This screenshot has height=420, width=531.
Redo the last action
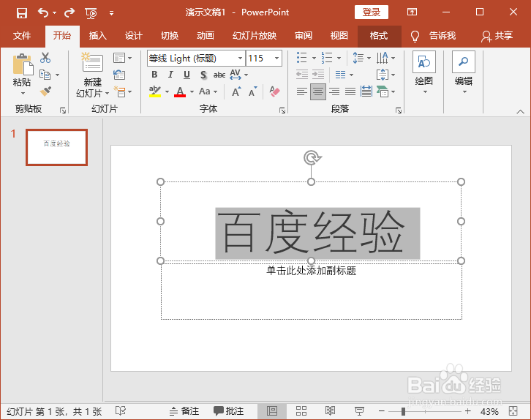tap(69, 13)
